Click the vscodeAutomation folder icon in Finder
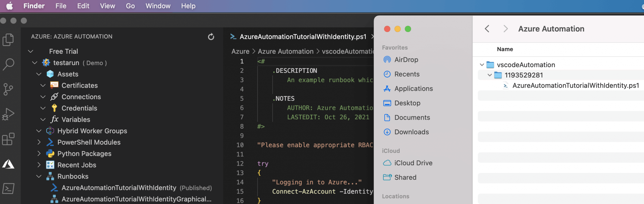The width and height of the screenshot is (644, 204). pos(490,65)
